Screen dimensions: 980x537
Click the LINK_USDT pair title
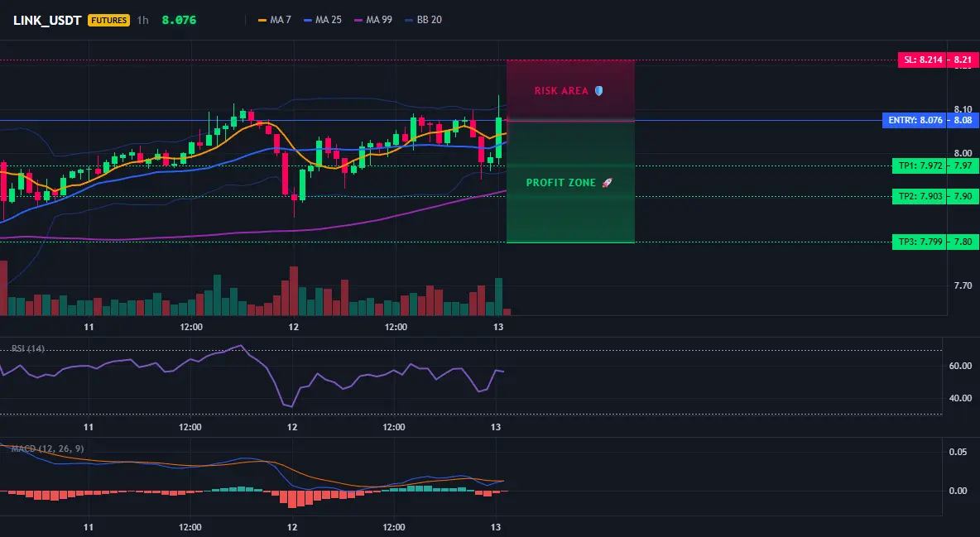47,20
